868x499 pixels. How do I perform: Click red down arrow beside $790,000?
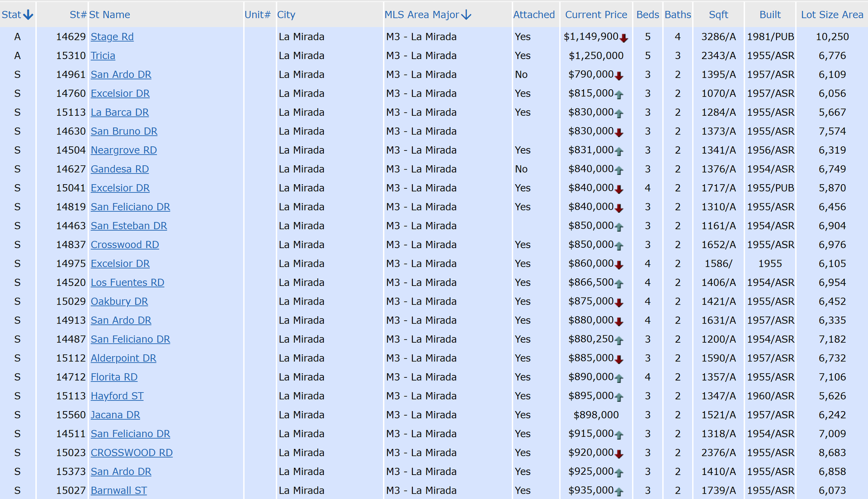619,76
